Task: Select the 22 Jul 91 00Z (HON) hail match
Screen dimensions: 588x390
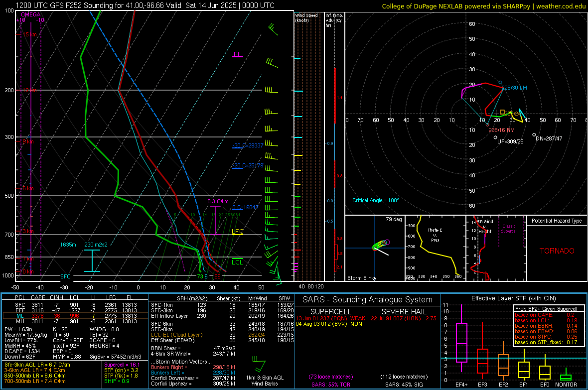Action: (404, 318)
